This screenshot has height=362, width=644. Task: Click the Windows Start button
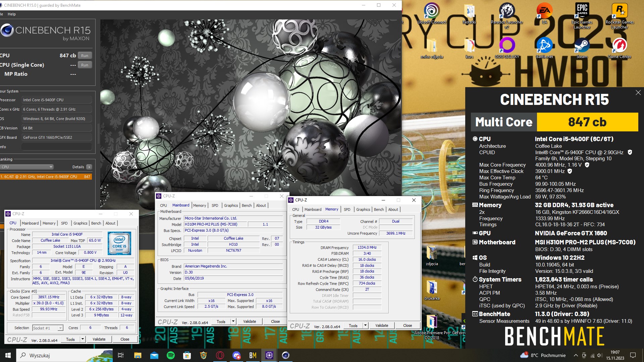click(8, 355)
